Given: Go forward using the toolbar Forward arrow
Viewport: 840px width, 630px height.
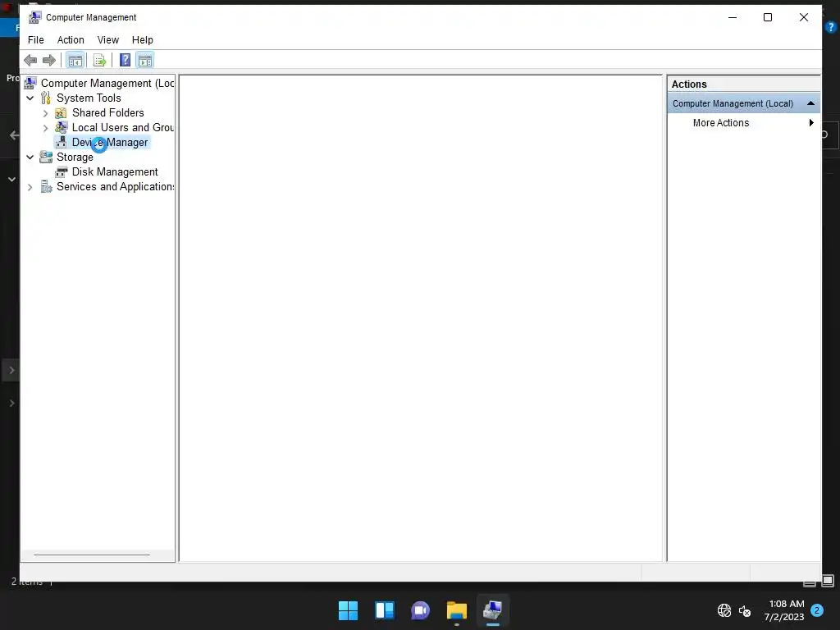Looking at the screenshot, I should (49, 60).
